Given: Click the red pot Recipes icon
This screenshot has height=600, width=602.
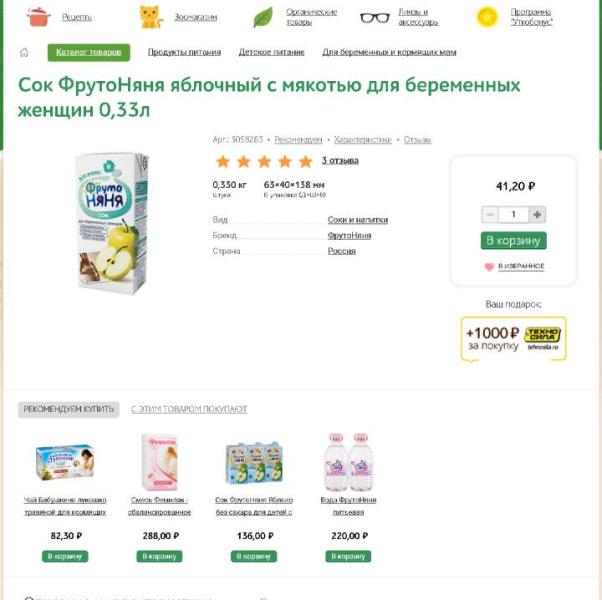Looking at the screenshot, I should [x=39, y=17].
